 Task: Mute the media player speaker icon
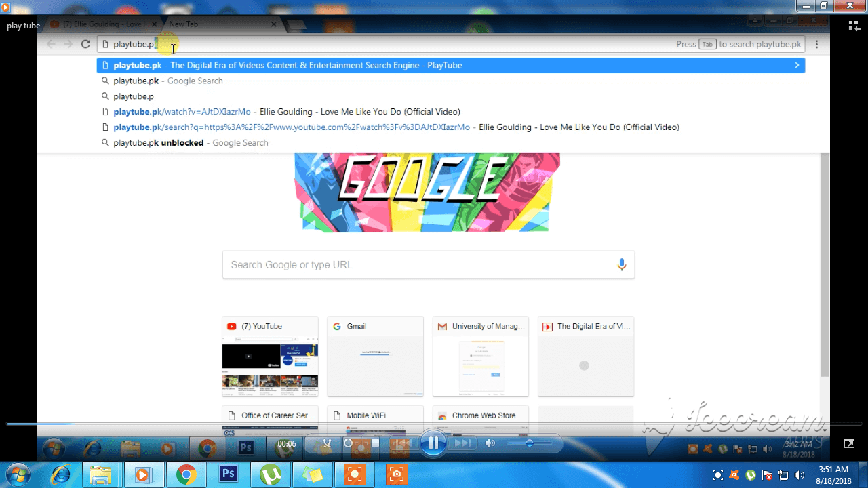(x=490, y=443)
